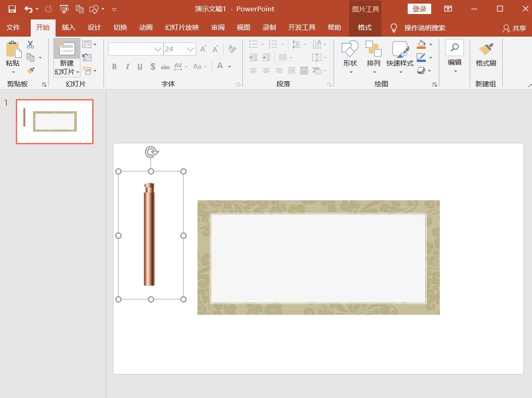Screen dimensions: 532x398
Task: Open the 形状 shapes gallery
Action: [x=350, y=57]
